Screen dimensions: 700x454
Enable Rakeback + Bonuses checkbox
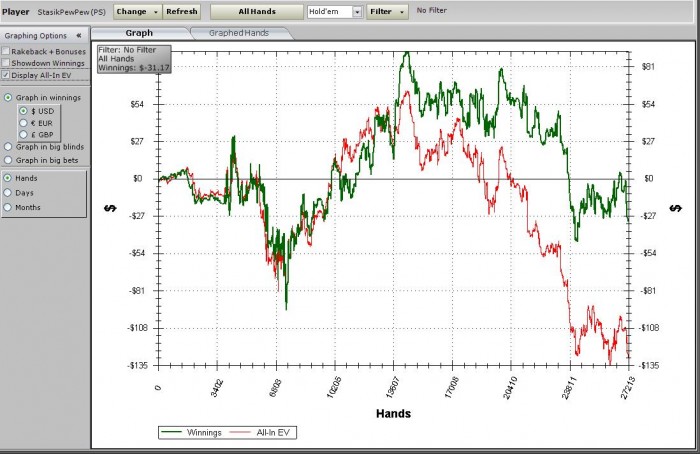pos(6,51)
